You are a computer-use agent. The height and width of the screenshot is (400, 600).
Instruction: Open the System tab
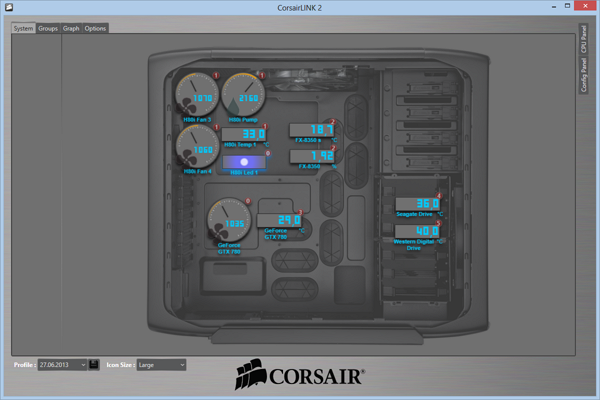[x=23, y=28]
